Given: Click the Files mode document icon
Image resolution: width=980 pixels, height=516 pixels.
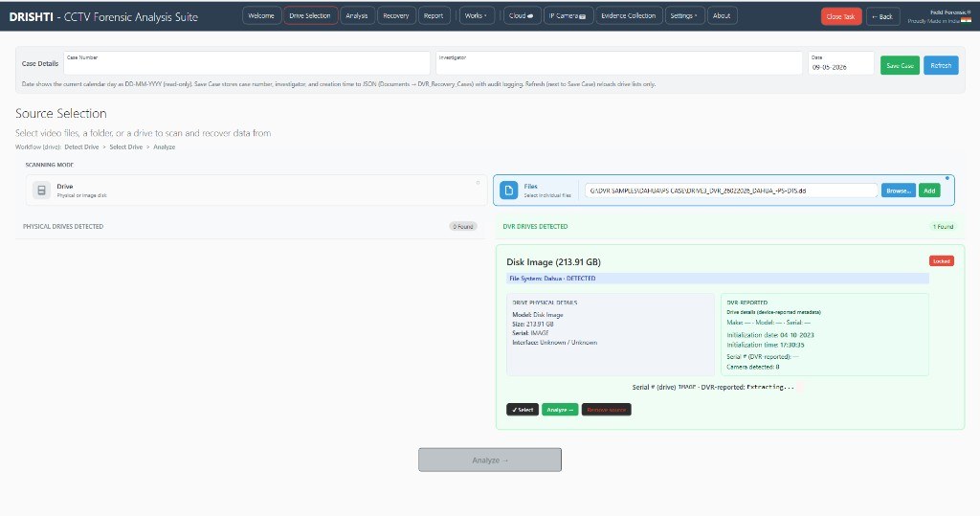Looking at the screenshot, I should [x=509, y=191].
